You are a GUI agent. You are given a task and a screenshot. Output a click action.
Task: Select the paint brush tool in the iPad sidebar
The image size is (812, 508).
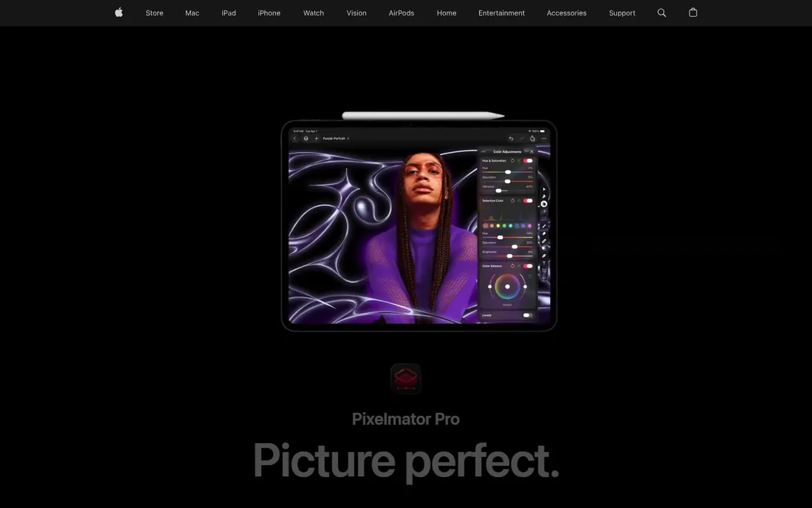click(544, 226)
